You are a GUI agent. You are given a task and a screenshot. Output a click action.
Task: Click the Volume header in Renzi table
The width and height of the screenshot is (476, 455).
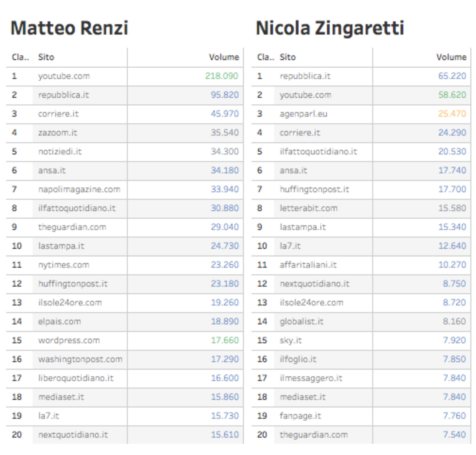(224, 57)
